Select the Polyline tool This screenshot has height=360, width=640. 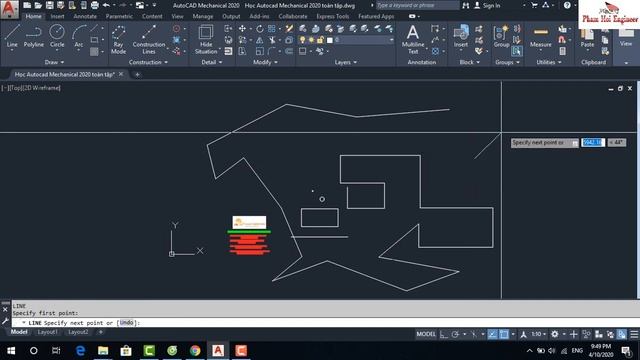tap(33, 36)
